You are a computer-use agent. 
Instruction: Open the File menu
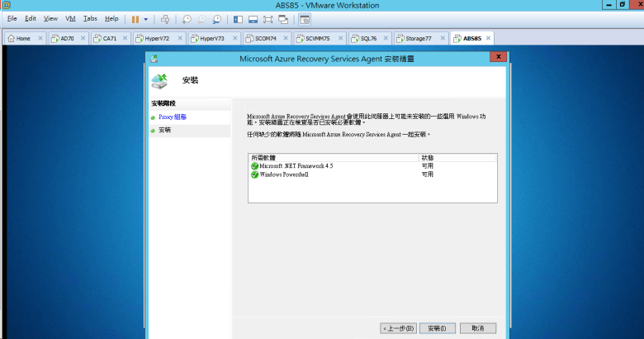[12, 18]
